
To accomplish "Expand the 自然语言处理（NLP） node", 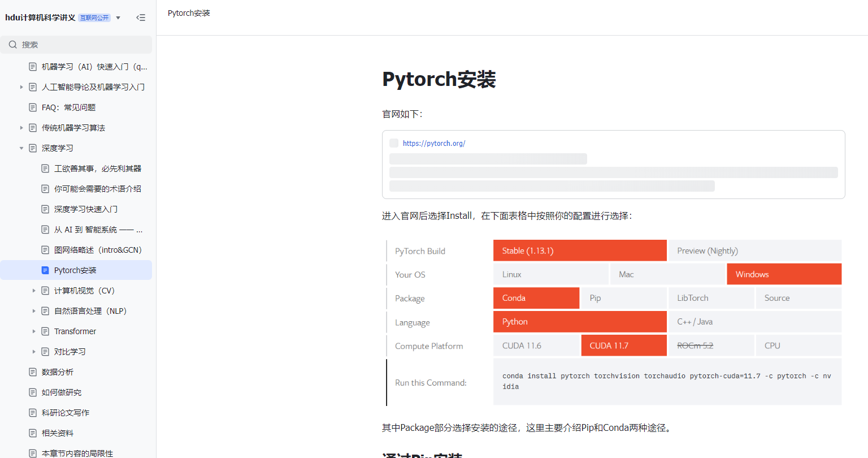I will 34,311.
